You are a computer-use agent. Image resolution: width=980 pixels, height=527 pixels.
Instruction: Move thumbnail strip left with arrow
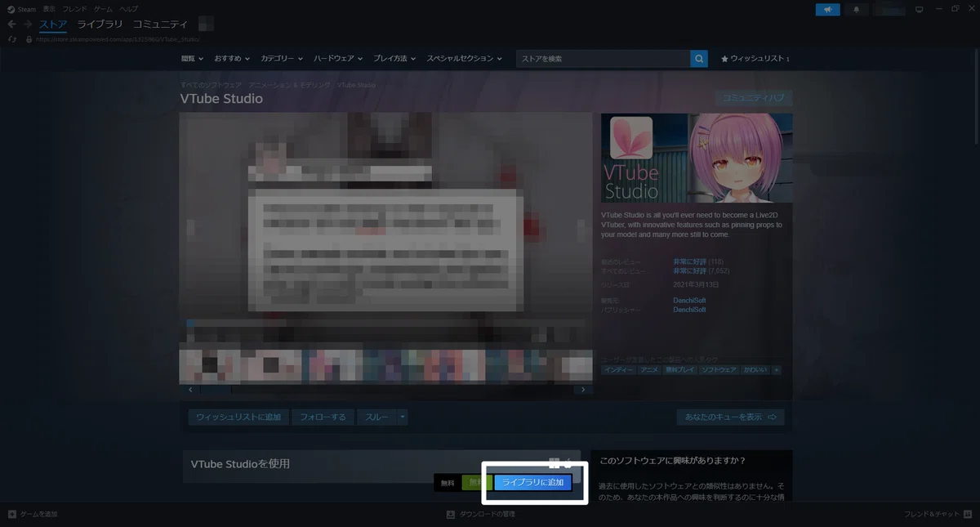190,390
